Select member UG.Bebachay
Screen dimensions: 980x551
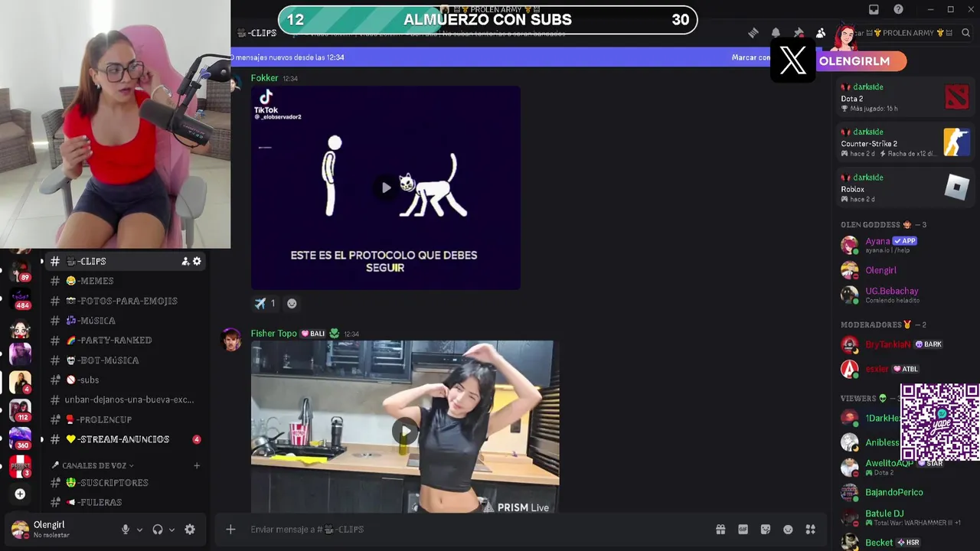pos(905,295)
